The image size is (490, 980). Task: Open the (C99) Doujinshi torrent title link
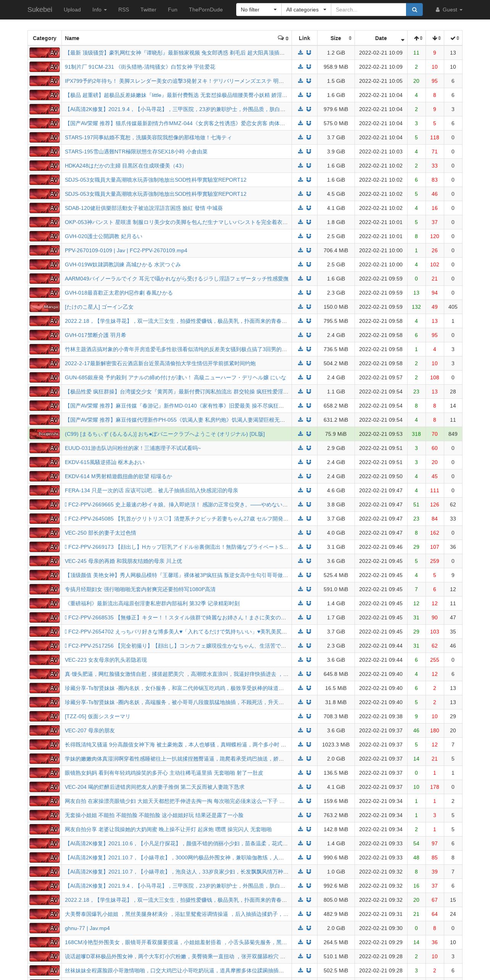pos(165,434)
